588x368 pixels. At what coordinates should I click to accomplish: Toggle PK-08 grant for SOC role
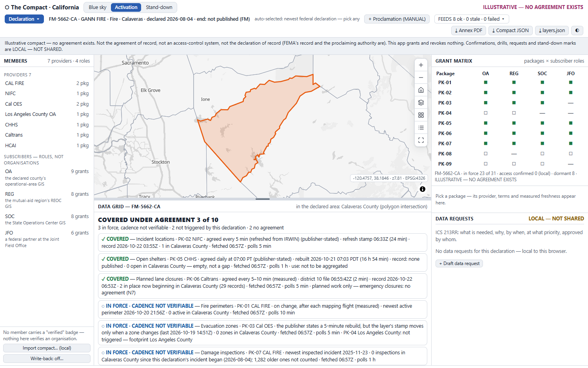pos(542,154)
